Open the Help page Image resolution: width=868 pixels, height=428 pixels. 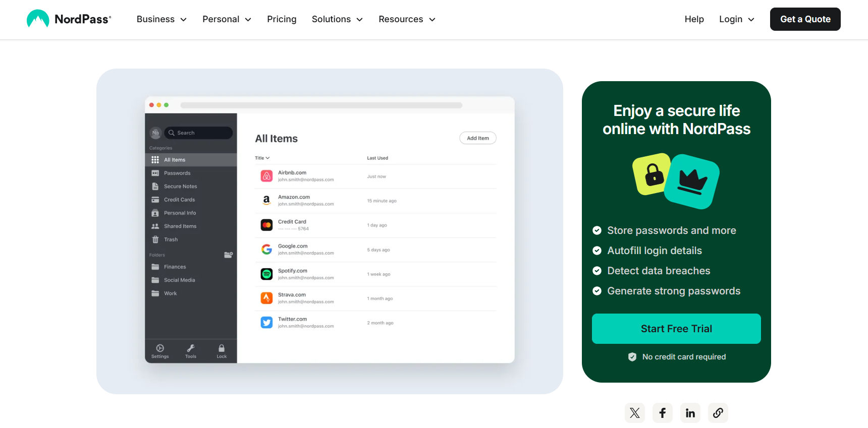click(x=694, y=19)
